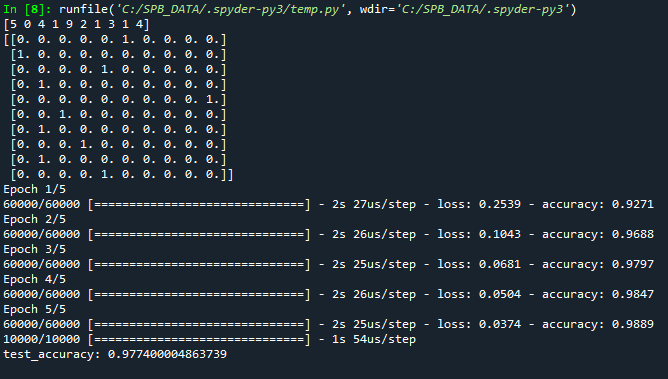
Task: Click the one-hot row beginning '[1. 0. 0.'
Action: [x=118, y=55]
